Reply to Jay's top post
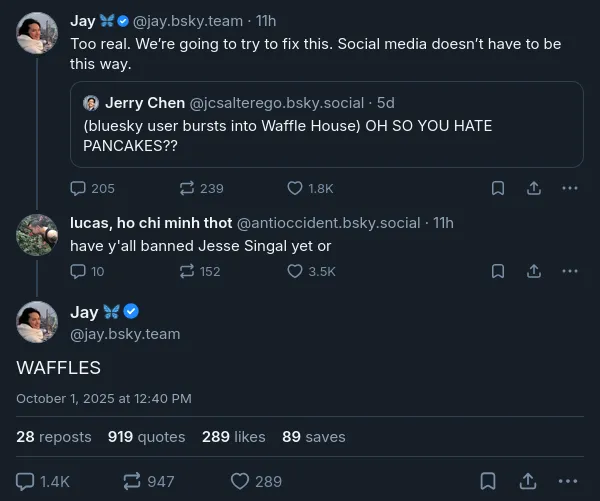The image size is (600, 501). click(x=79, y=188)
